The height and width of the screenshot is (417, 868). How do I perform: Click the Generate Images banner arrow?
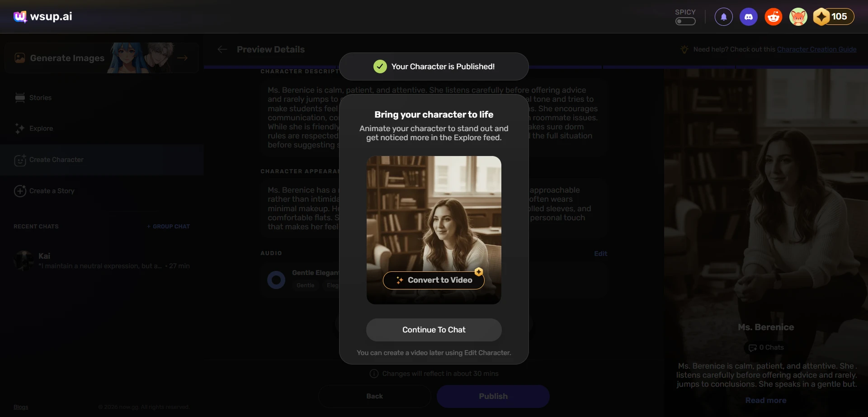coord(183,58)
